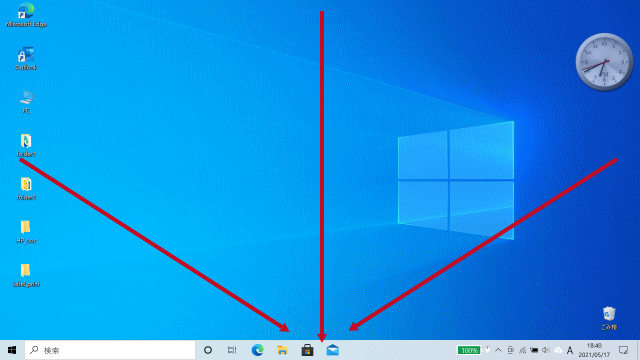640x360 pixels.
Task: Open the date and time flyout
Action: pos(594,350)
